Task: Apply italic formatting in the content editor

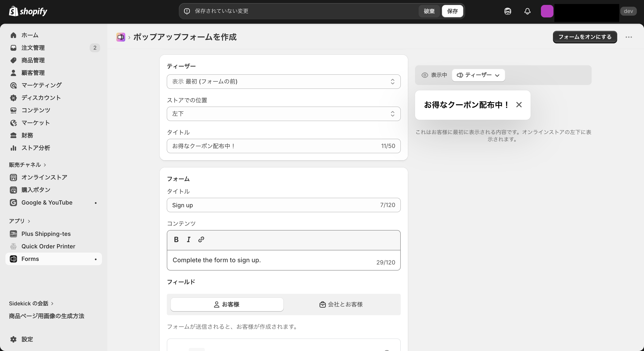Action: pyautogui.click(x=189, y=239)
